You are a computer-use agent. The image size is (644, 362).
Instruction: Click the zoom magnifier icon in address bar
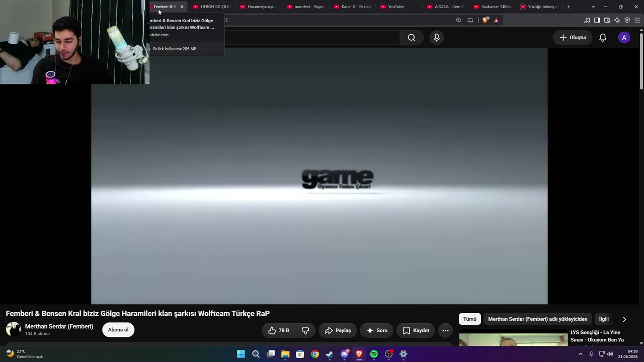coord(459,20)
